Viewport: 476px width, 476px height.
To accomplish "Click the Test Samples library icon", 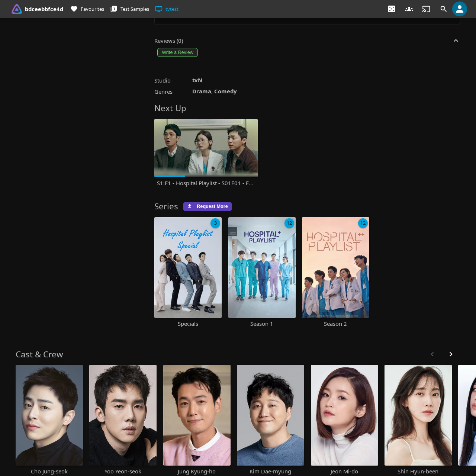I will point(114,9).
